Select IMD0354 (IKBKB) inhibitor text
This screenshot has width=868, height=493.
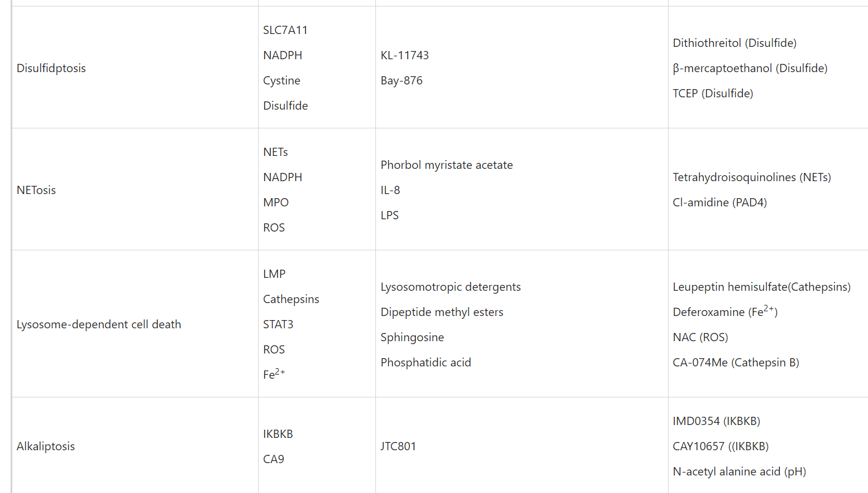[716, 421]
